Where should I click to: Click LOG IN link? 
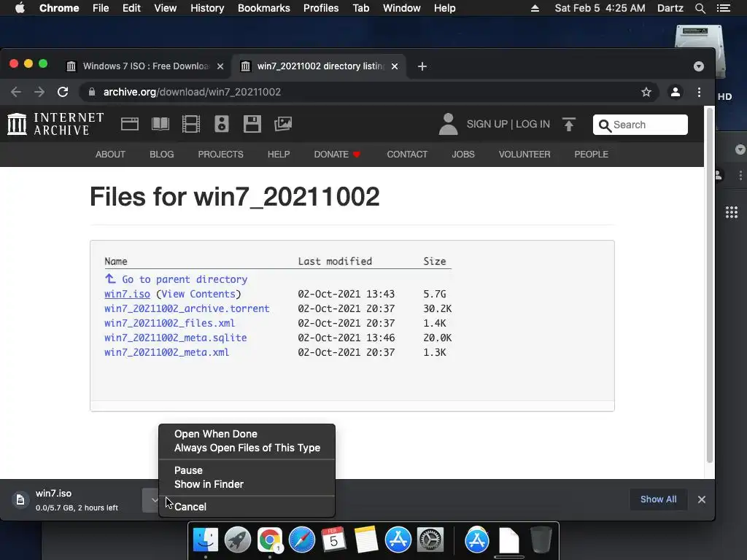[x=533, y=124]
